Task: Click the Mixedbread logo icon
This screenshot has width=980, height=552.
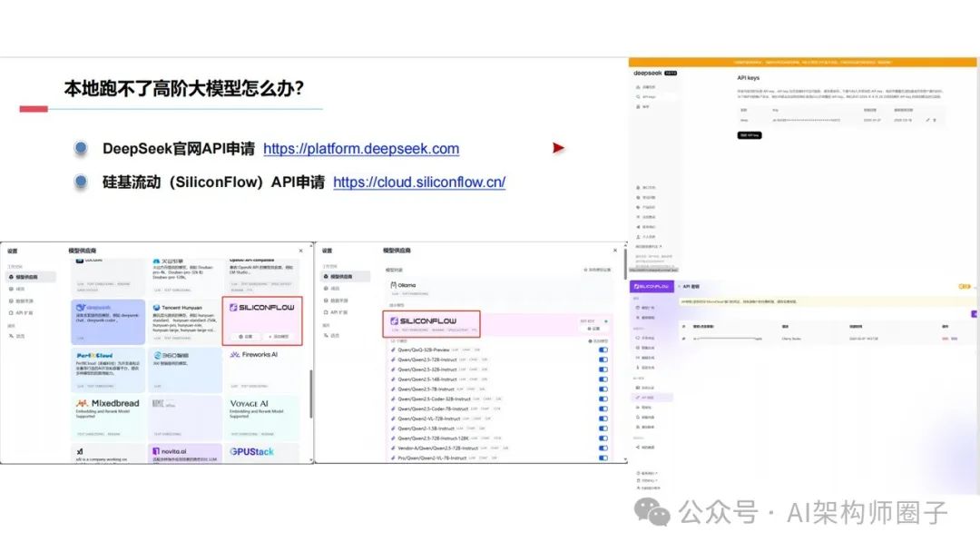Action: tap(82, 403)
